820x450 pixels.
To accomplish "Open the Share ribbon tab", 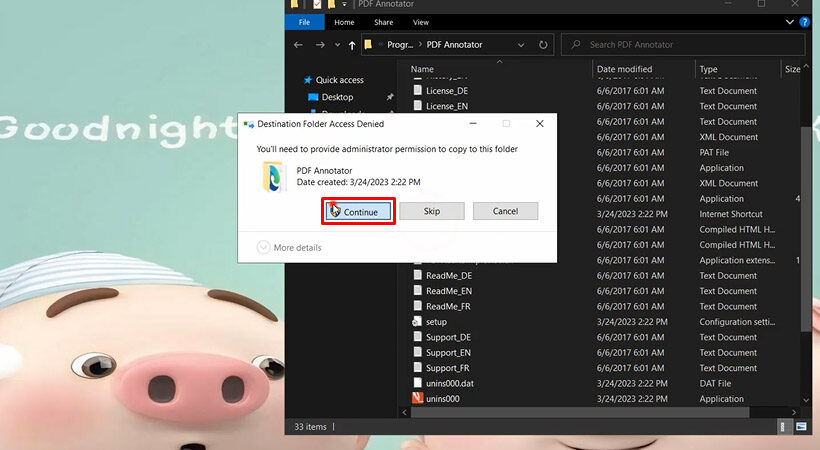I will 383,22.
